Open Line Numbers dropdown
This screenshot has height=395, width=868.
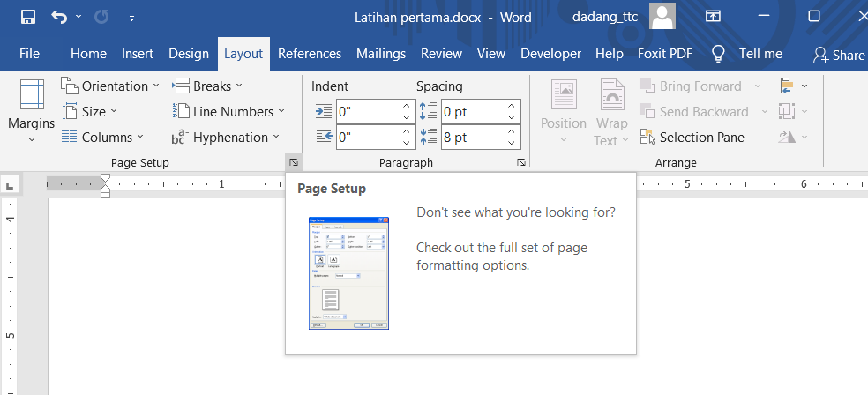pyautogui.click(x=228, y=112)
